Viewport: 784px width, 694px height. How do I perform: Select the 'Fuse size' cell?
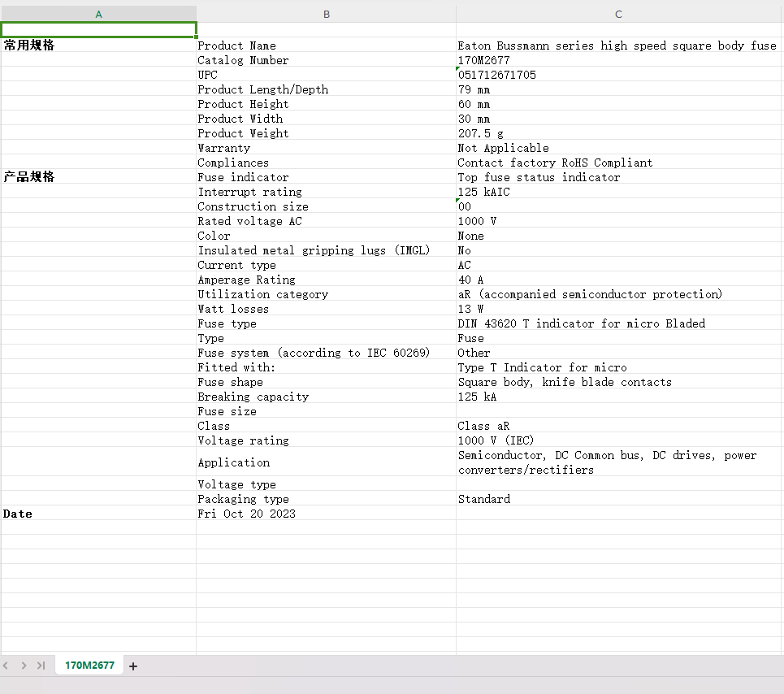coord(326,411)
